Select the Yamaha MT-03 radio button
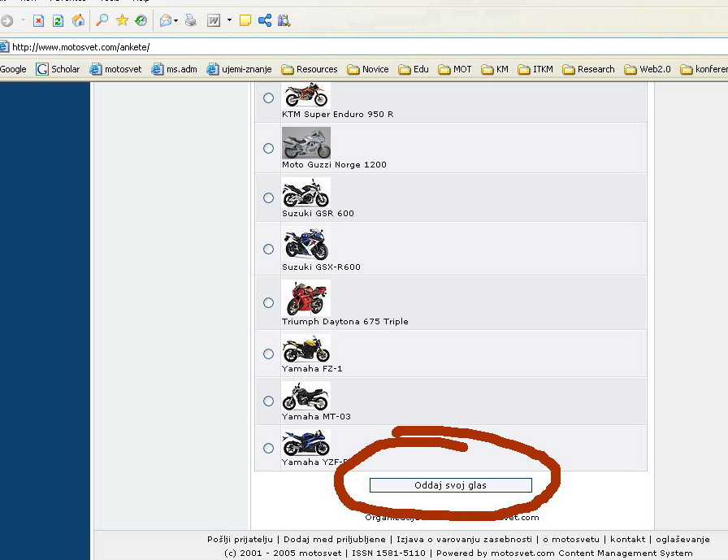The height and width of the screenshot is (560, 728). pos(268,401)
